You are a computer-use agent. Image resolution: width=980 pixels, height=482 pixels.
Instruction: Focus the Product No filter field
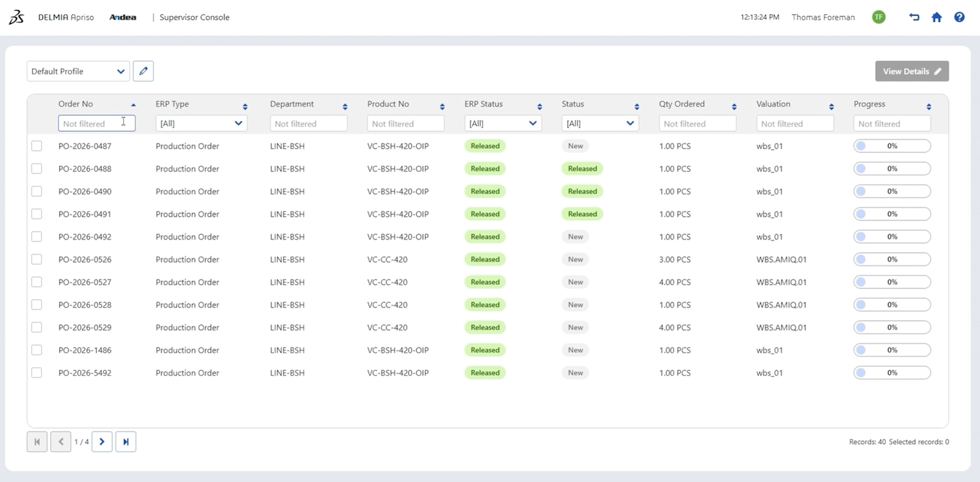[x=406, y=123]
